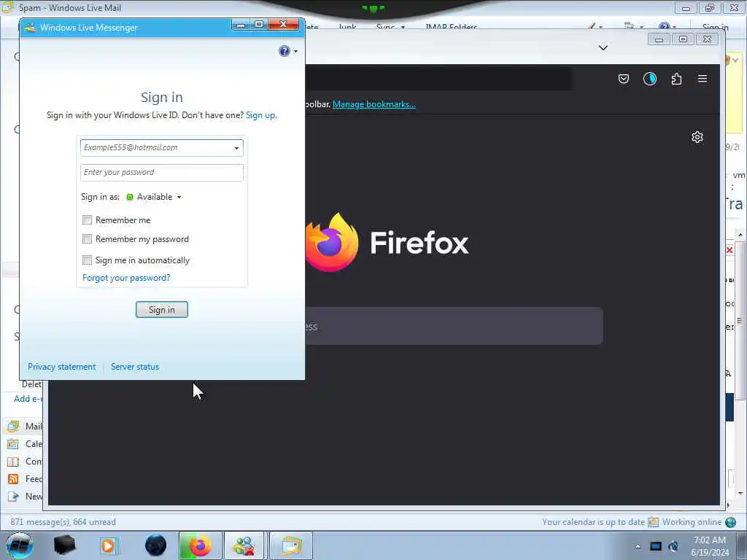The image size is (747, 560).
Task: Switch to Firefox on the taskbar
Action: pyautogui.click(x=200, y=545)
